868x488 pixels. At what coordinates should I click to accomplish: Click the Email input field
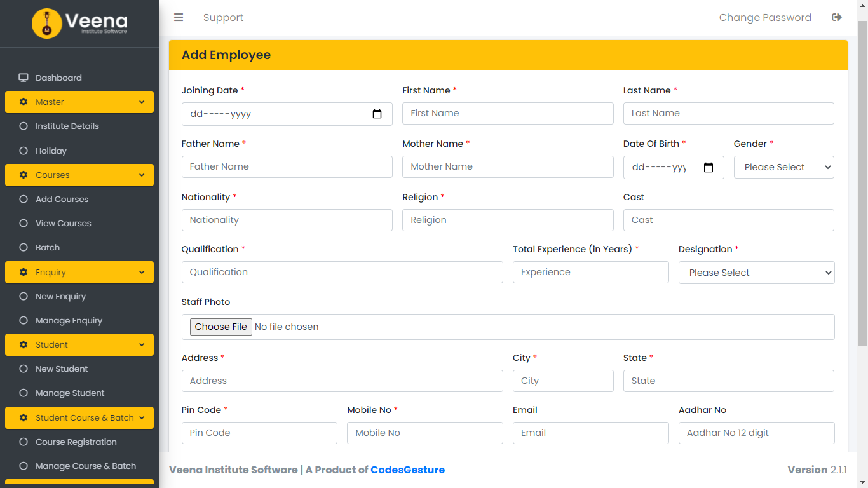click(590, 433)
